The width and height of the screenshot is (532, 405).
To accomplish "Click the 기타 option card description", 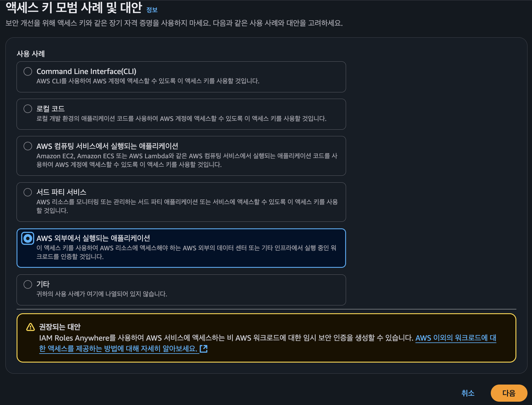I will pyautogui.click(x=102, y=294).
